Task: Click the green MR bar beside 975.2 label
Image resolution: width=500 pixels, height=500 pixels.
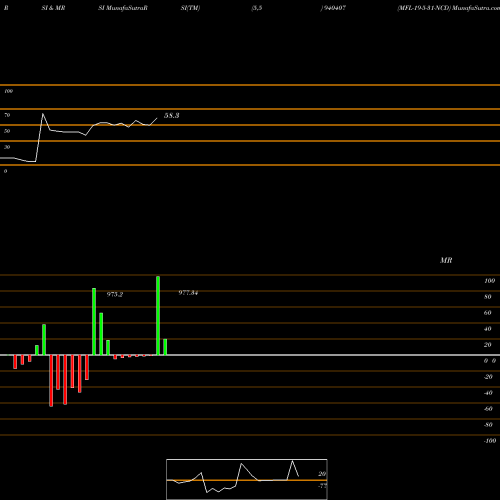Action: click(x=94, y=322)
